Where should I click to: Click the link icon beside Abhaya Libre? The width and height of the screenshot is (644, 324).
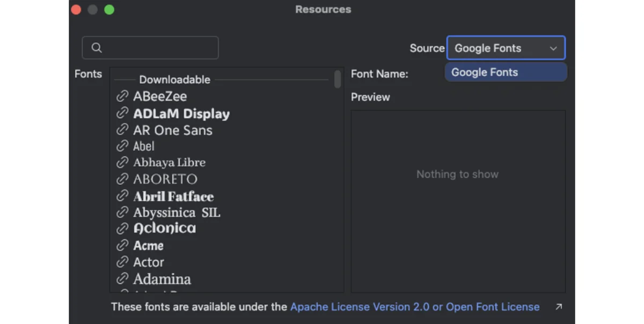(x=122, y=162)
